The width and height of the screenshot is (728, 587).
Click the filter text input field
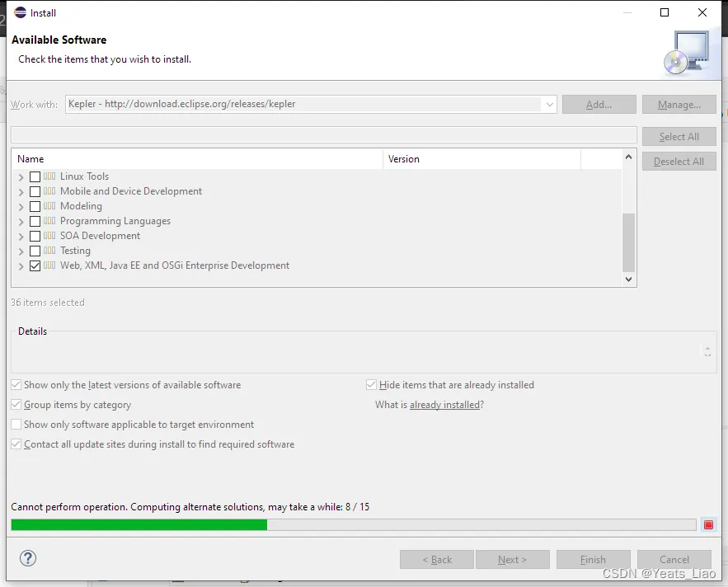(324, 134)
